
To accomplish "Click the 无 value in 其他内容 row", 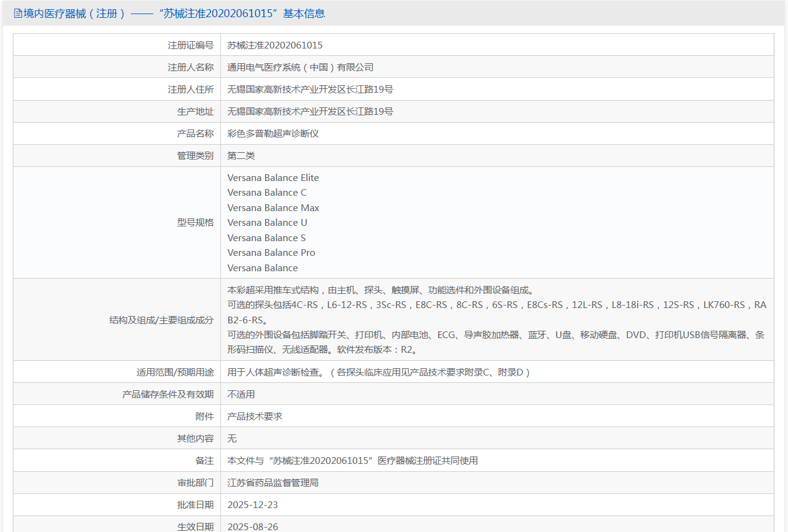I will click(x=232, y=438).
